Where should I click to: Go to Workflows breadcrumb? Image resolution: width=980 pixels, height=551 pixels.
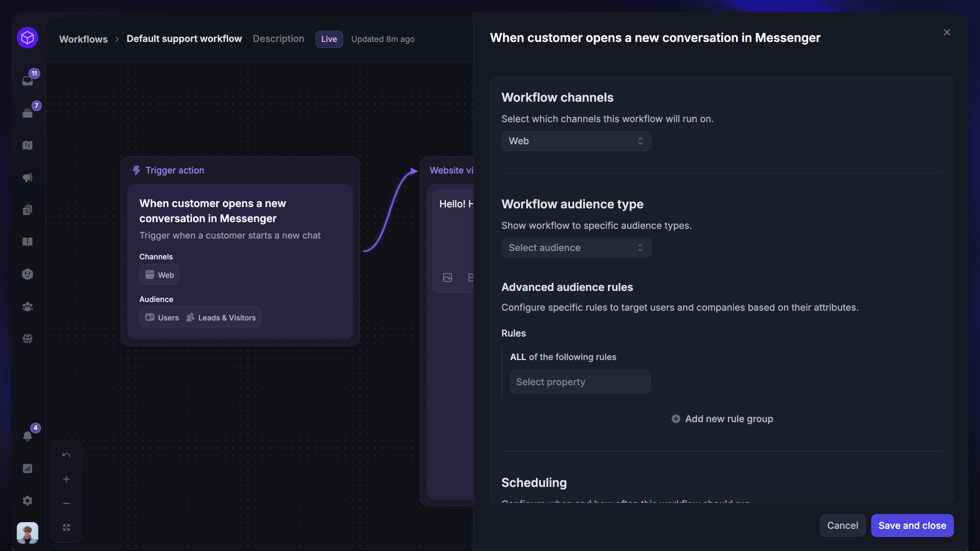click(x=83, y=39)
